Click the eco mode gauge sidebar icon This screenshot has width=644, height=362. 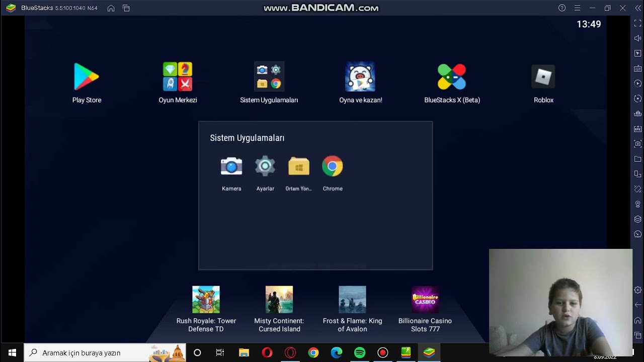[637, 234]
